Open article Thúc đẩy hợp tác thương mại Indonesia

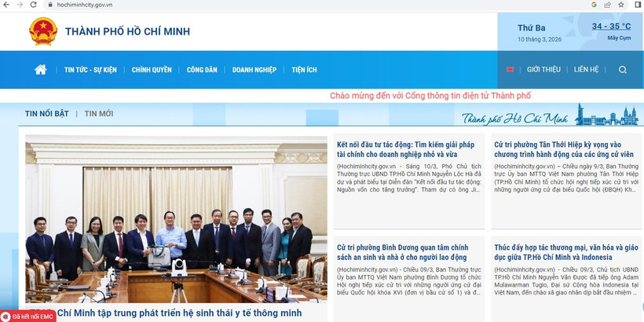click(566, 252)
